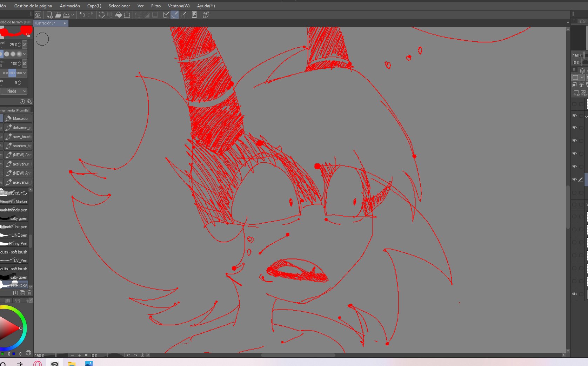The width and height of the screenshot is (588, 366).
Task: Hide the layer with pencil edit icon
Action: pos(574,179)
